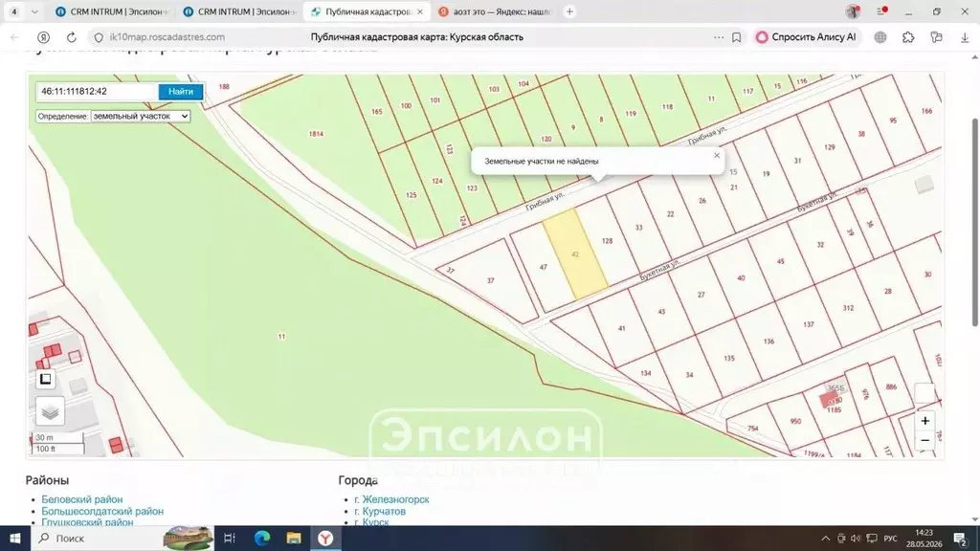
Task: Focus the cadastral number search field
Action: pyautogui.click(x=97, y=91)
